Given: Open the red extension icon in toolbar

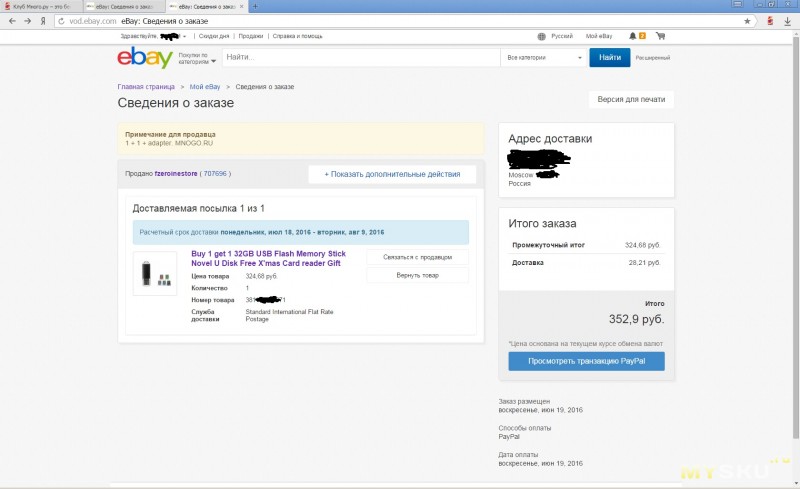Looking at the screenshot, I should pyautogui.click(x=770, y=21).
